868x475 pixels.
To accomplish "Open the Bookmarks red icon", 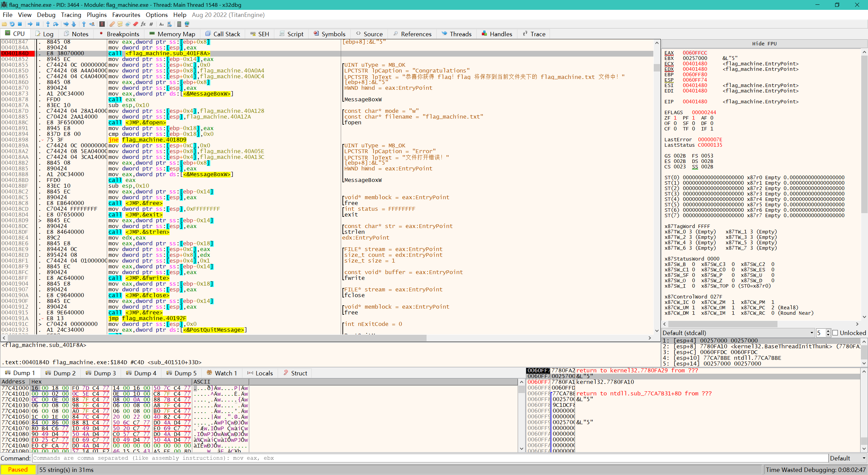I will (135, 24).
